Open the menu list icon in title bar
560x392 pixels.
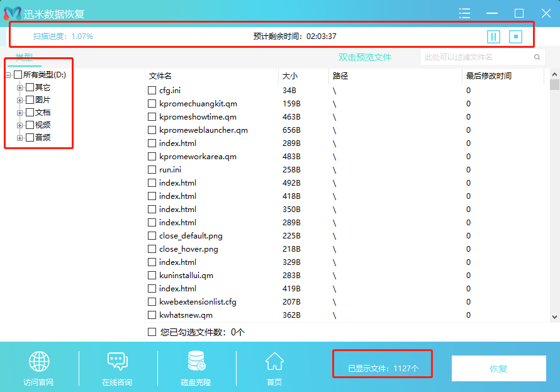(x=465, y=13)
